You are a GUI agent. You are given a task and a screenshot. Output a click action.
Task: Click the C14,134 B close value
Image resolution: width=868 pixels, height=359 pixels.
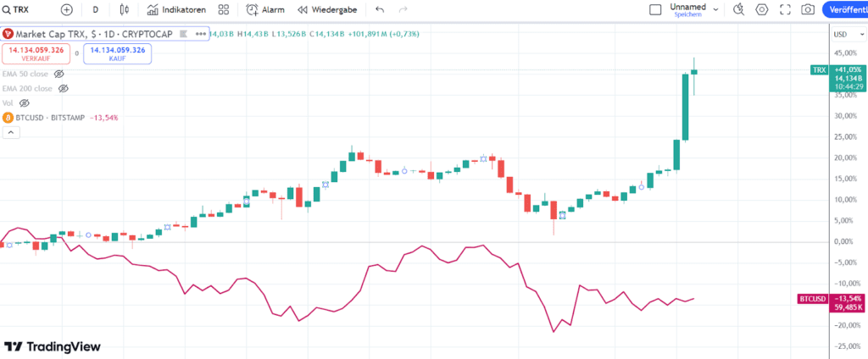(x=327, y=34)
